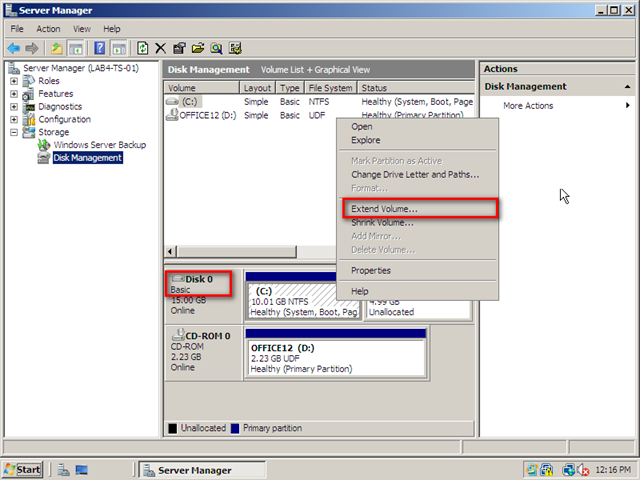This screenshot has width=640, height=480.
Task: Click the Windows Server Backup icon
Action: (x=44, y=145)
